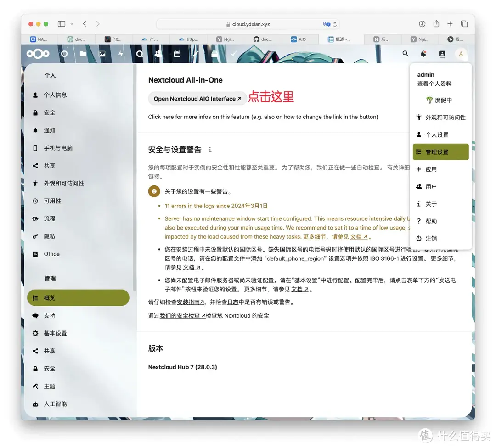Open the Deck stack icon
This screenshot has height=448, width=496.
[214, 54]
